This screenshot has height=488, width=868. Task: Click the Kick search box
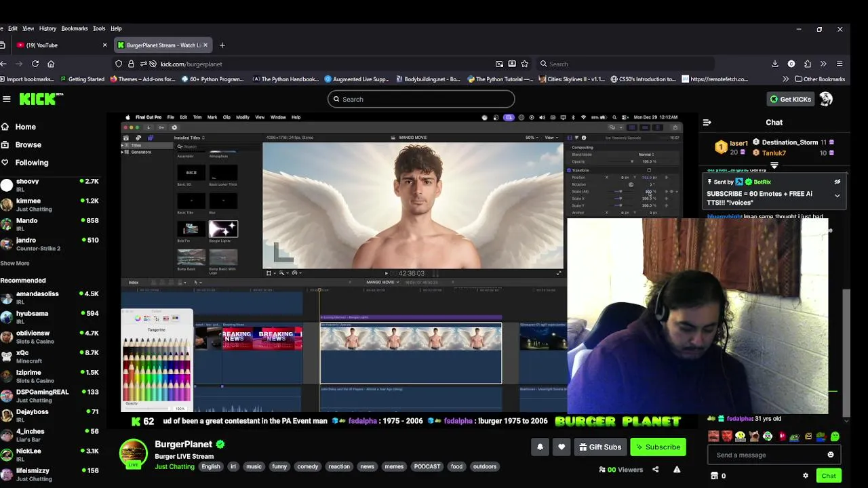click(x=420, y=99)
